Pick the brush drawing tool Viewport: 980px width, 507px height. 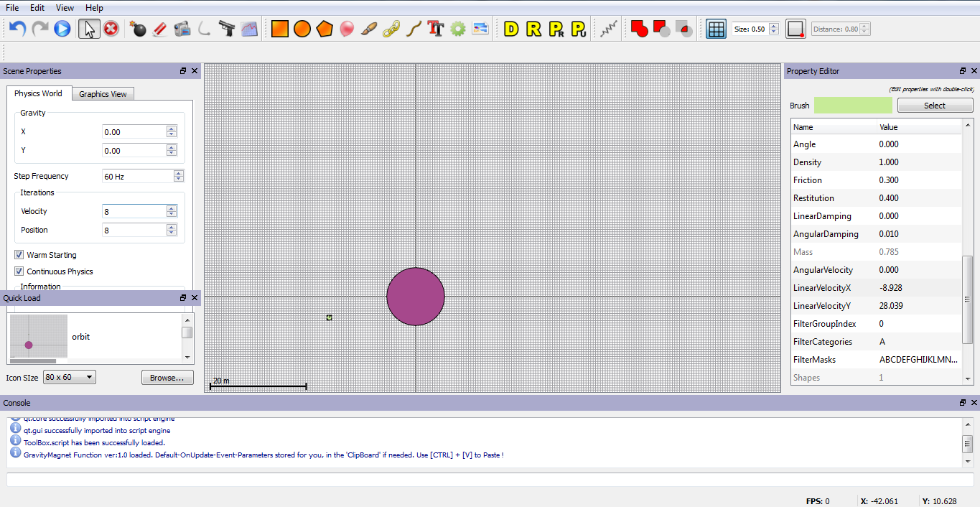click(x=369, y=29)
